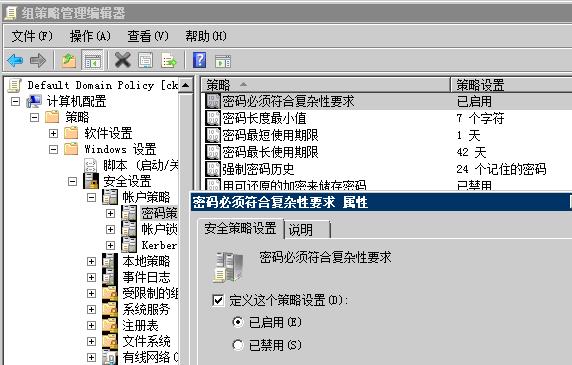Click the 安全设置 security icon

coord(91,181)
